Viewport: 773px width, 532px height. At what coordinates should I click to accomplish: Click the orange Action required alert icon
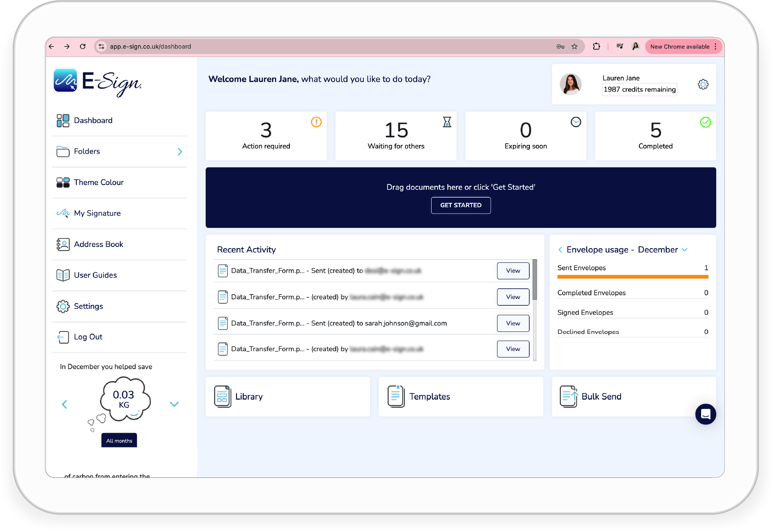[316, 122]
